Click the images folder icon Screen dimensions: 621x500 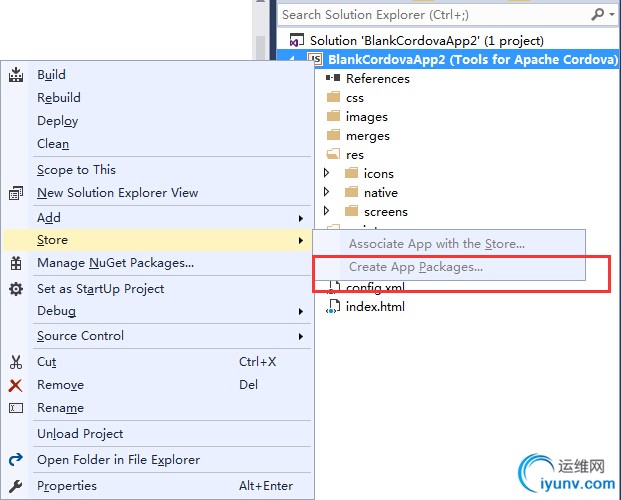333,116
